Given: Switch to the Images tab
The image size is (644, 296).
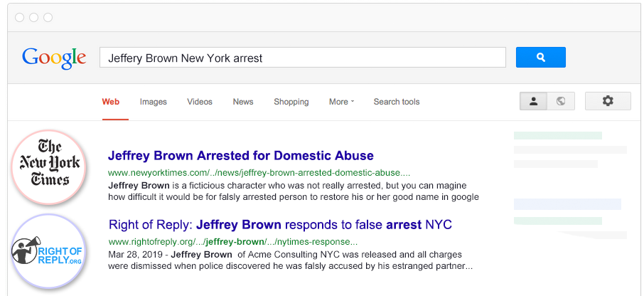Looking at the screenshot, I should tap(154, 102).
